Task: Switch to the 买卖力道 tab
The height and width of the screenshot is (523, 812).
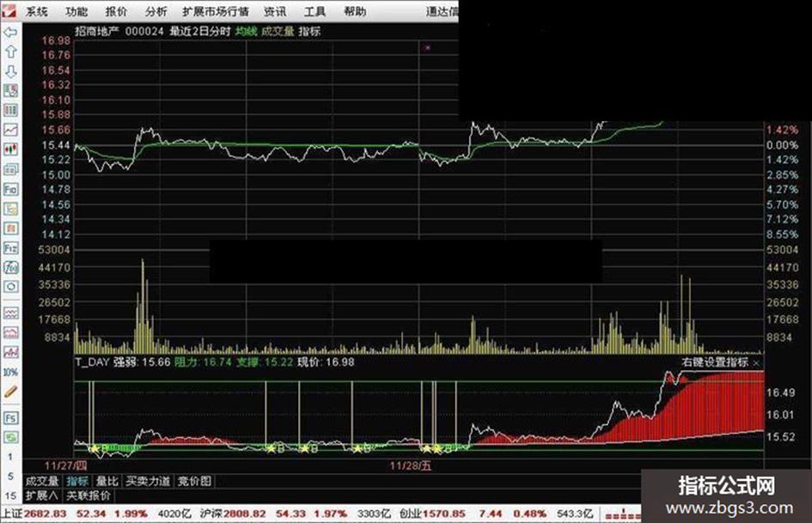Action: coord(148,481)
